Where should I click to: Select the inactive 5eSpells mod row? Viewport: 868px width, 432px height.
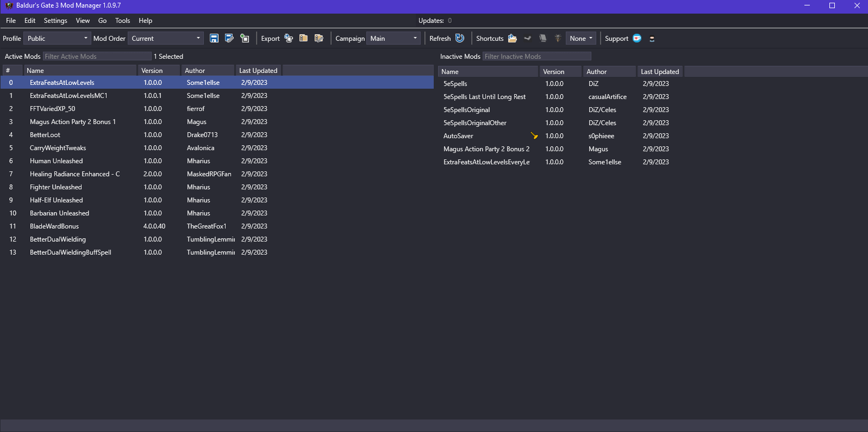tap(653, 83)
